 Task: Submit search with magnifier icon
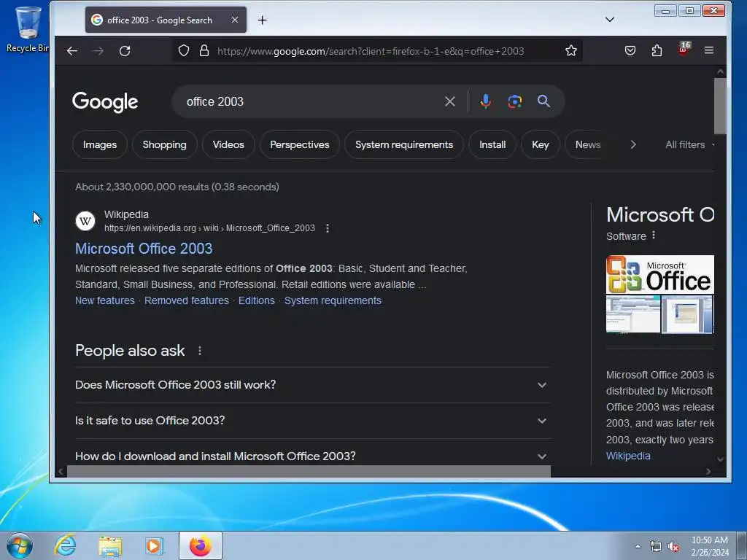[543, 101]
